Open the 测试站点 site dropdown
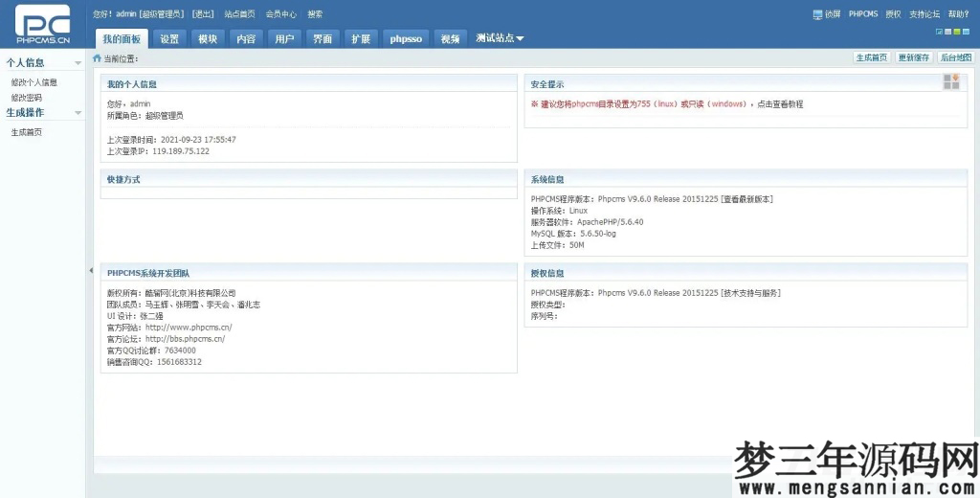This screenshot has width=980, height=498. click(x=500, y=38)
